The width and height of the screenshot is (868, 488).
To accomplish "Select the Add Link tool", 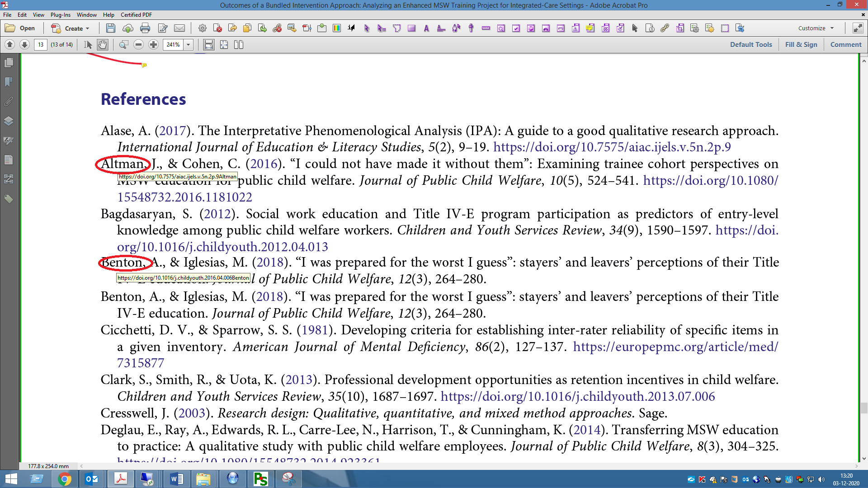I will coord(665,28).
